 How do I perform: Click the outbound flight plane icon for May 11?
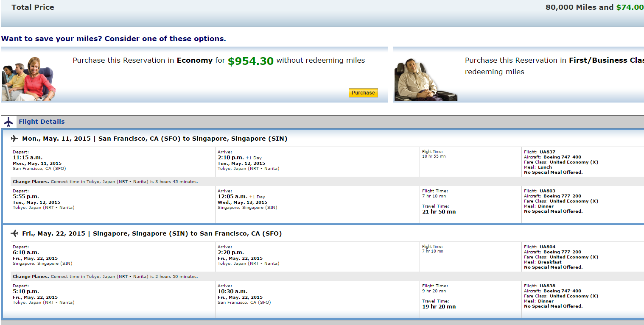point(15,139)
